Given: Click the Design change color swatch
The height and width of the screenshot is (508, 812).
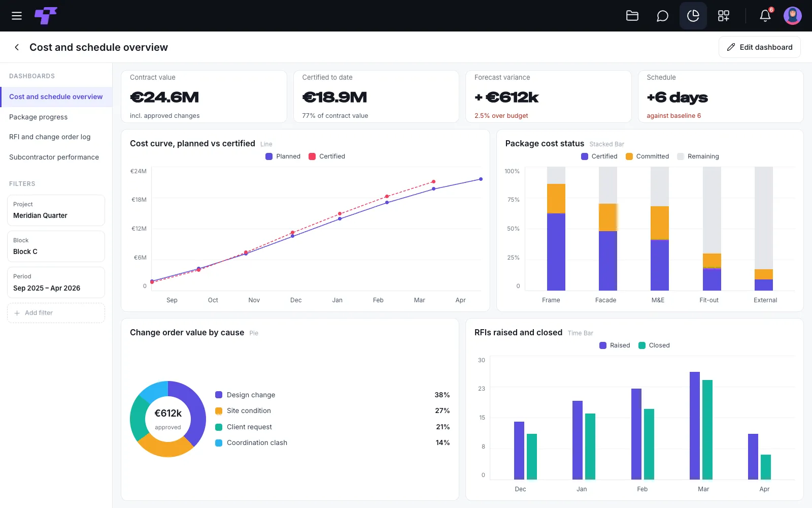Looking at the screenshot, I should coord(219,395).
